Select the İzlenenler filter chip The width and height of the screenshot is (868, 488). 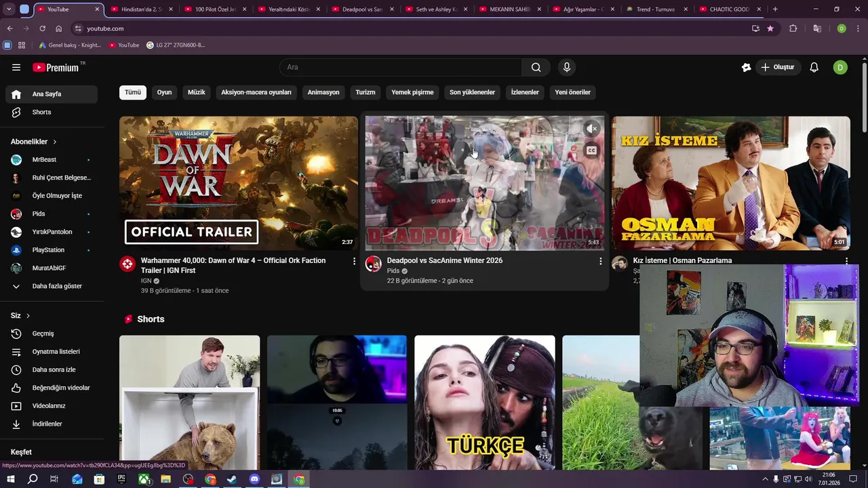[x=525, y=92]
